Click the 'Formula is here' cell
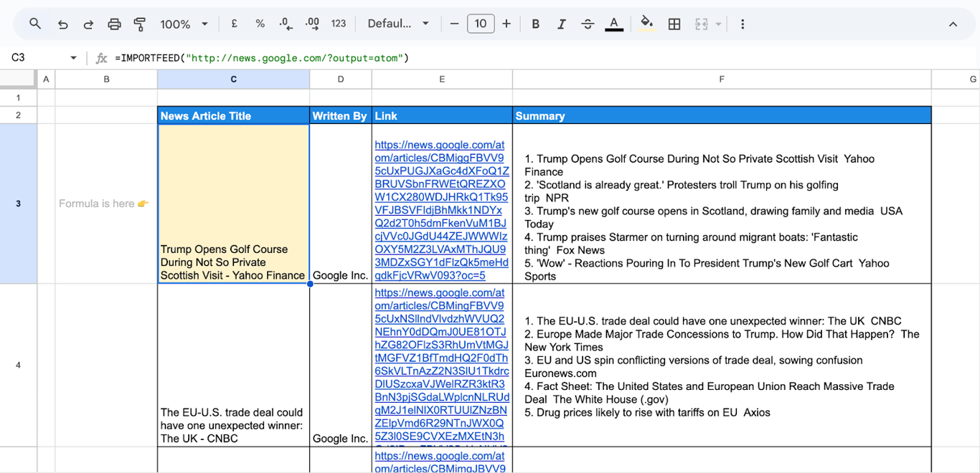The height and width of the screenshot is (473, 980). click(106, 204)
